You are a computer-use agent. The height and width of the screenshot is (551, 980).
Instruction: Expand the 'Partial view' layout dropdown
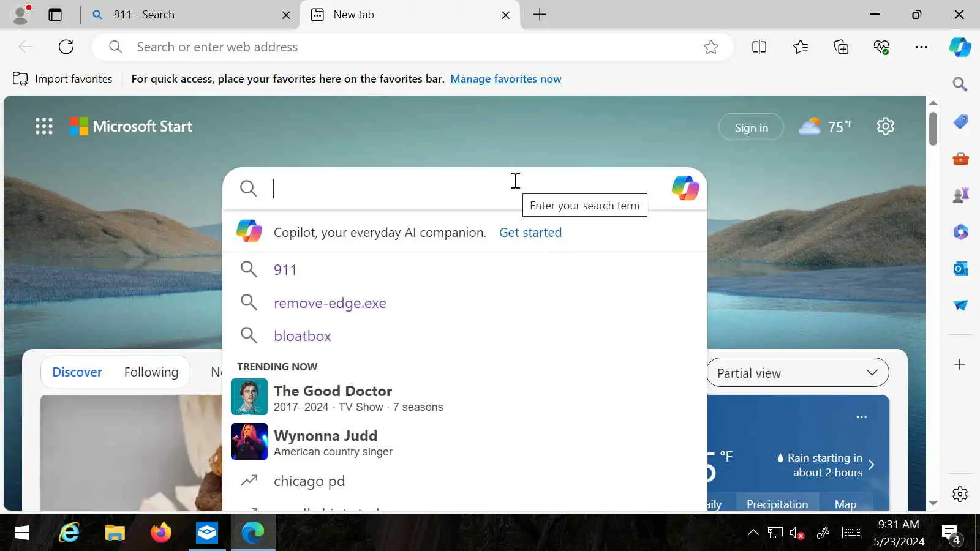point(797,373)
